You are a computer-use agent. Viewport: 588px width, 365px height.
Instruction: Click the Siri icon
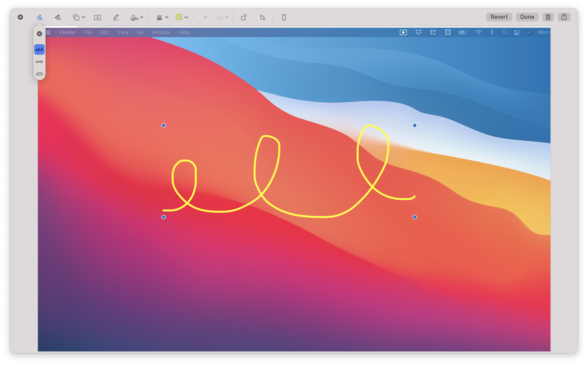click(x=529, y=32)
